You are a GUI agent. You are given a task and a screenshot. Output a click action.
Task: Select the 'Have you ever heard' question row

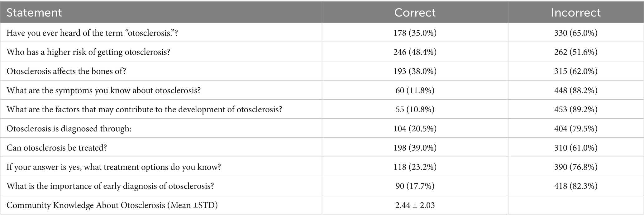[x=92, y=33]
